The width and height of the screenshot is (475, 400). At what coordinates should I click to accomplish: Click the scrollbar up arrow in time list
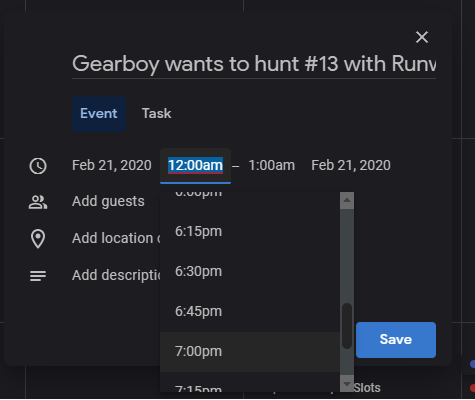click(347, 200)
